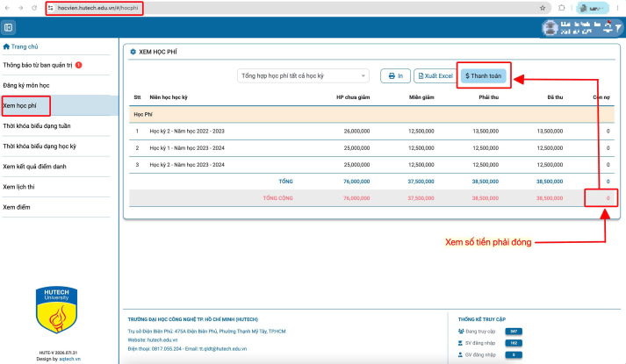
Task: Open the browser extensions puzzle icon
Action: point(561,8)
